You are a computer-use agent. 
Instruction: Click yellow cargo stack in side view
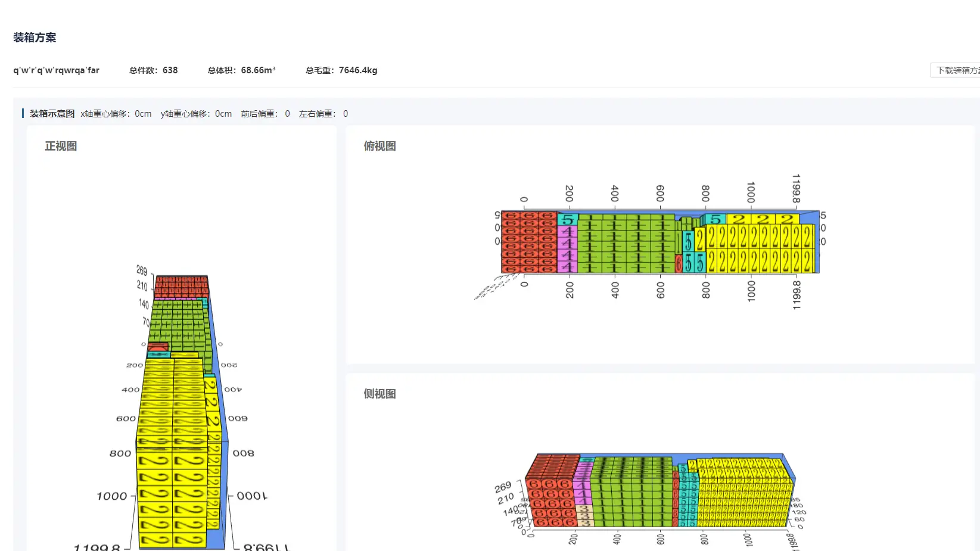745,493
